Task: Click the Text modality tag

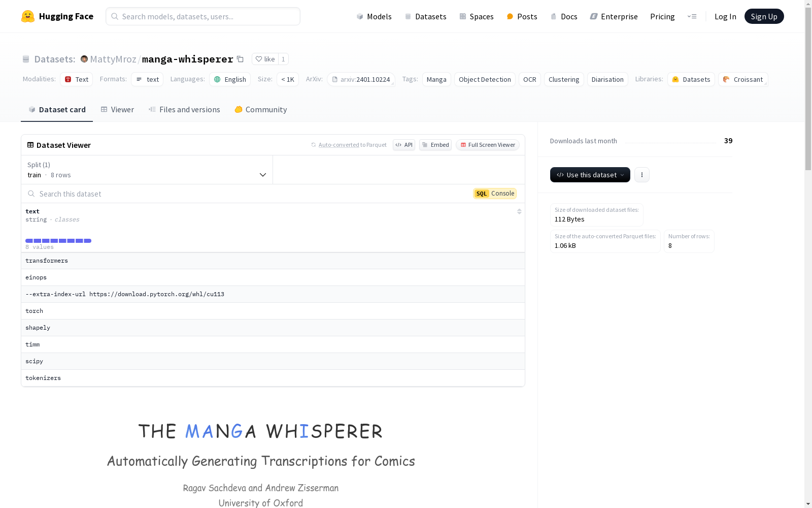Action: 77,79
